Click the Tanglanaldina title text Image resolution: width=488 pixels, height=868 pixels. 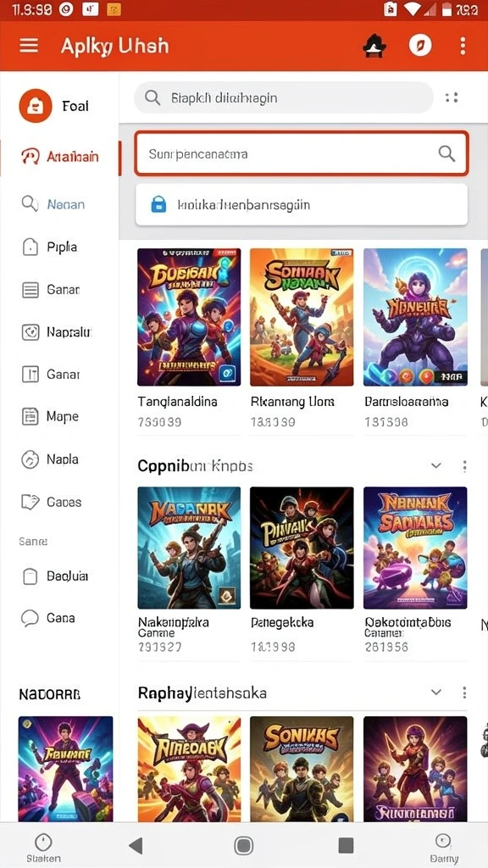[x=178, y=402]
